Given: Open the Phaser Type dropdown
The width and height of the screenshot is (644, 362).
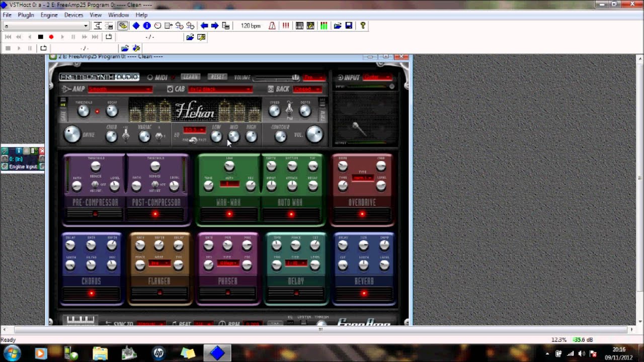Looking at the screenshot, I should (x=227, y=263).
